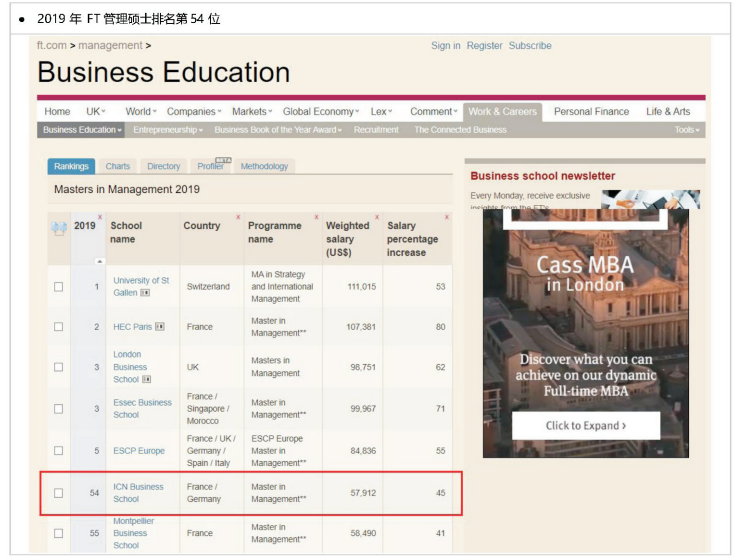
Task: Open Montpellier Business School link
Action: (133, 533)
